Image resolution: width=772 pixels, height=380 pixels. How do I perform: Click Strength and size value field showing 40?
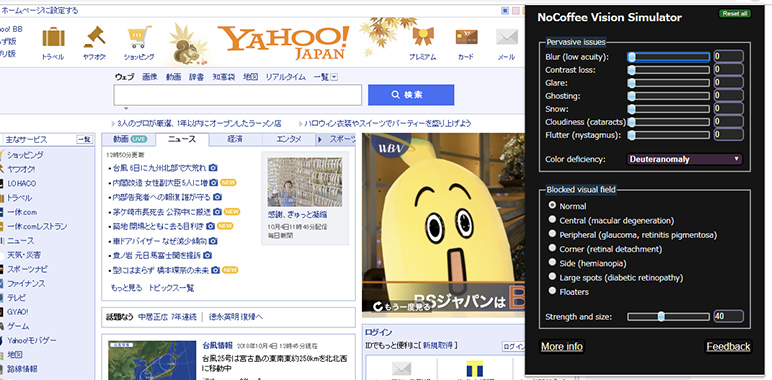[x=728, y=317]
